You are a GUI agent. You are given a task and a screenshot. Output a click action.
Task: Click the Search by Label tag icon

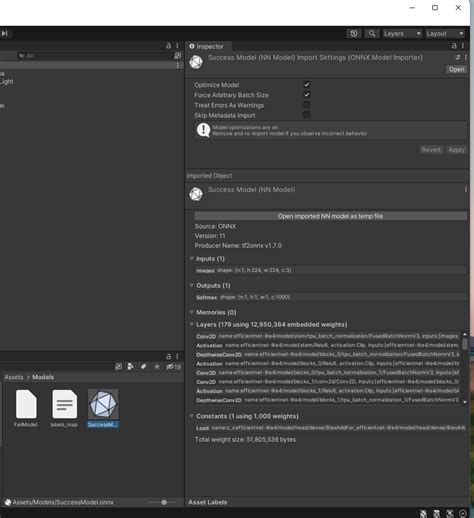(x=143, y=367)
